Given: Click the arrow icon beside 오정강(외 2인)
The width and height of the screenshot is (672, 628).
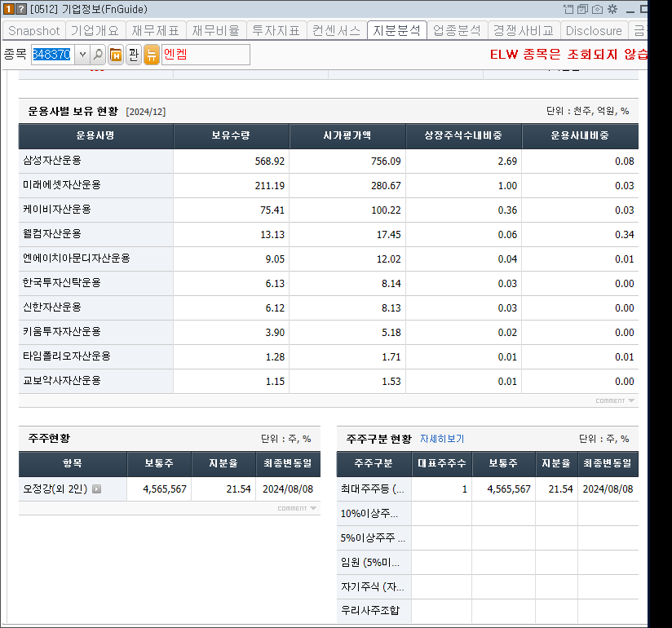Looking at the screenshot, I should click(97, 489).
